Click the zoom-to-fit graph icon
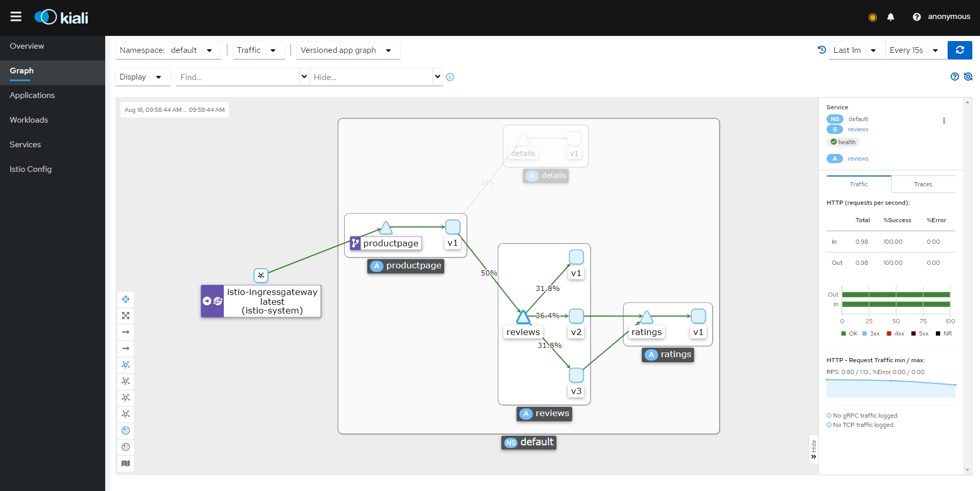Viewport: 980px width, 491px height. click(x=126, y=316)
